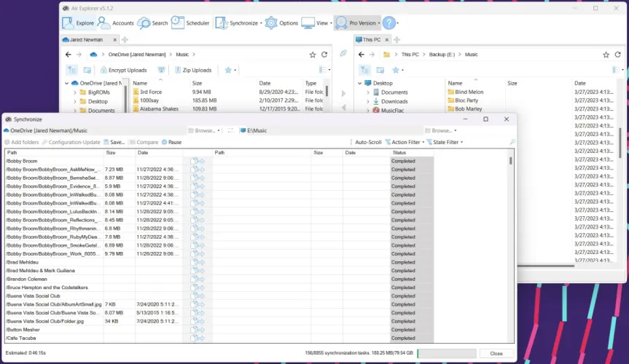Favorite the OneDrive Music path star
Image resolution: width=629 pixels, height=364 pixels.
click(313, 55)
